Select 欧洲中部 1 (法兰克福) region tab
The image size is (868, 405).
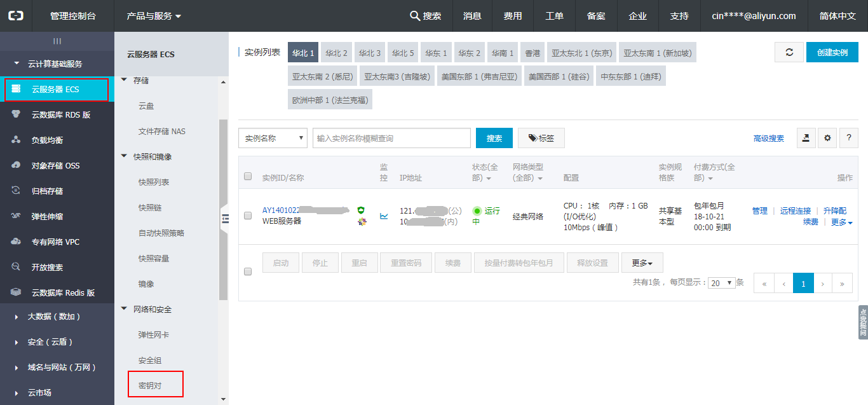tap(330, 100)
